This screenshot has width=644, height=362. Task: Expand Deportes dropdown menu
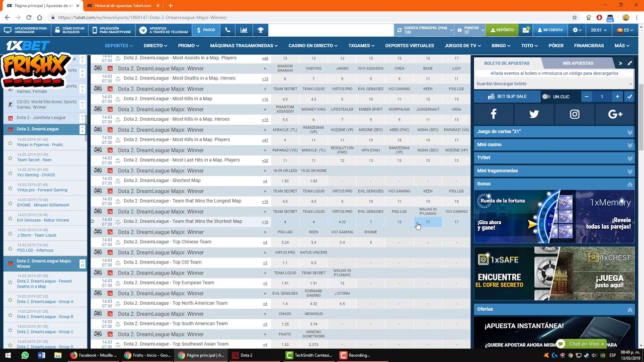tap(119, 45)
